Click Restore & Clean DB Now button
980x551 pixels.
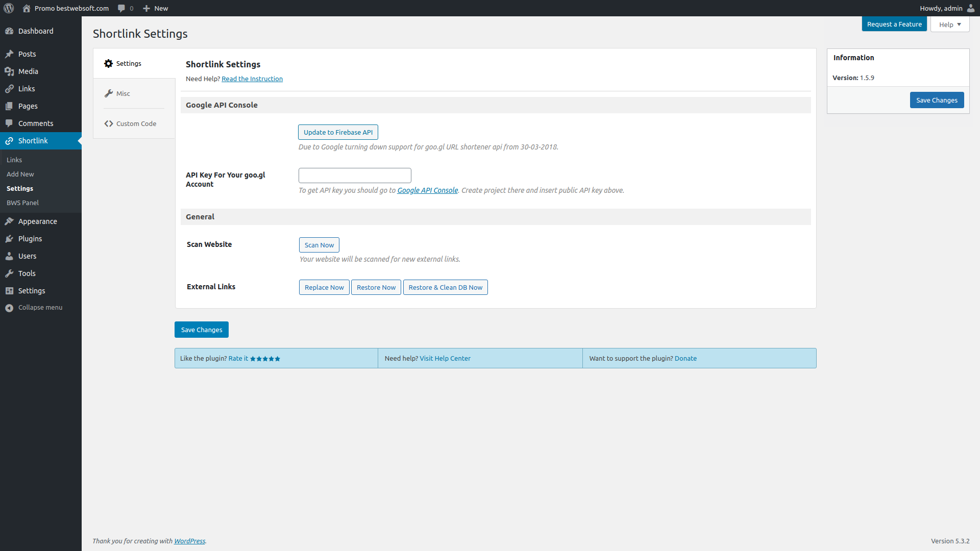[x=446, y=287]
